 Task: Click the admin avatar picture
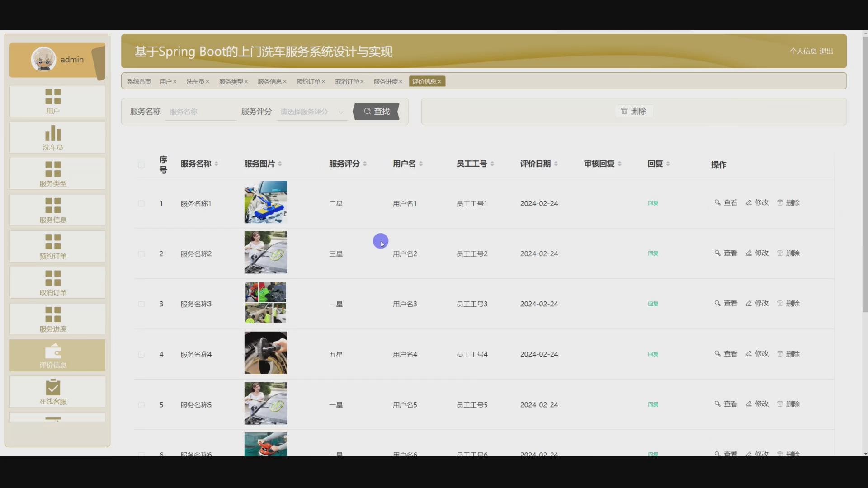pyautogui.click(x=43, y=59)
